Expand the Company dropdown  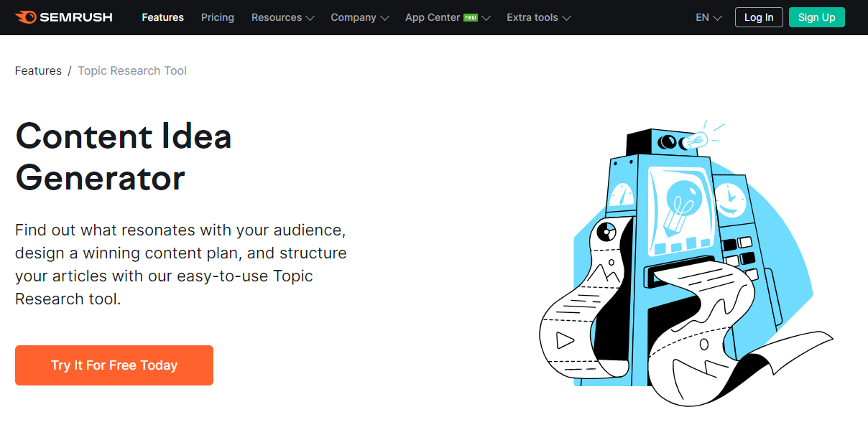click(360, 17)
